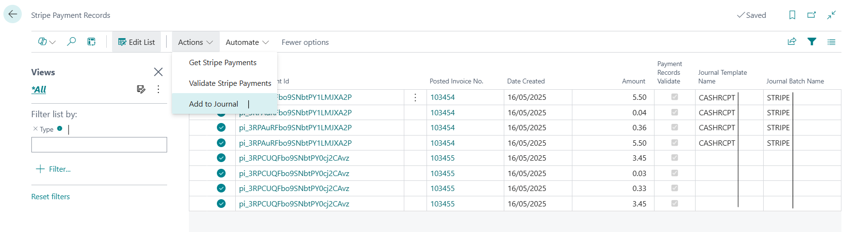
Task: Open the search magnifier icon
Action: point(71,42)
